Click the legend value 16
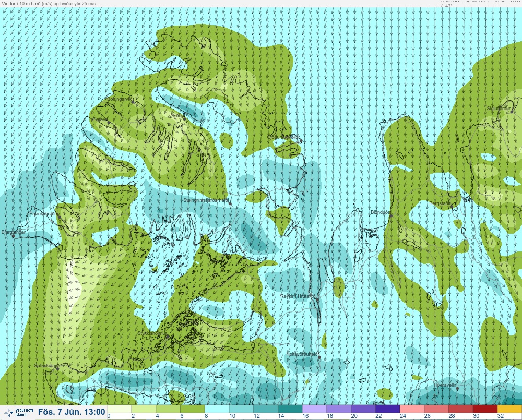Viewport: 522px width, 420px height. click(305, 416)
